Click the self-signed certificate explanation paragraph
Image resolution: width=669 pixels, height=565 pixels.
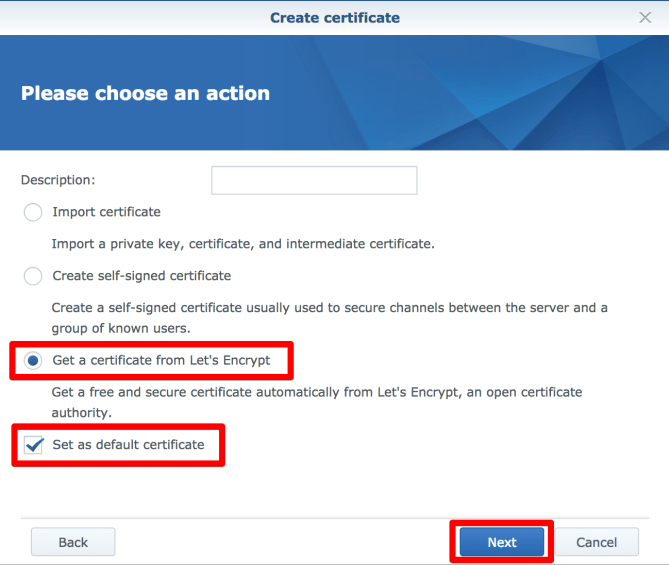click(x=330, y=317)
